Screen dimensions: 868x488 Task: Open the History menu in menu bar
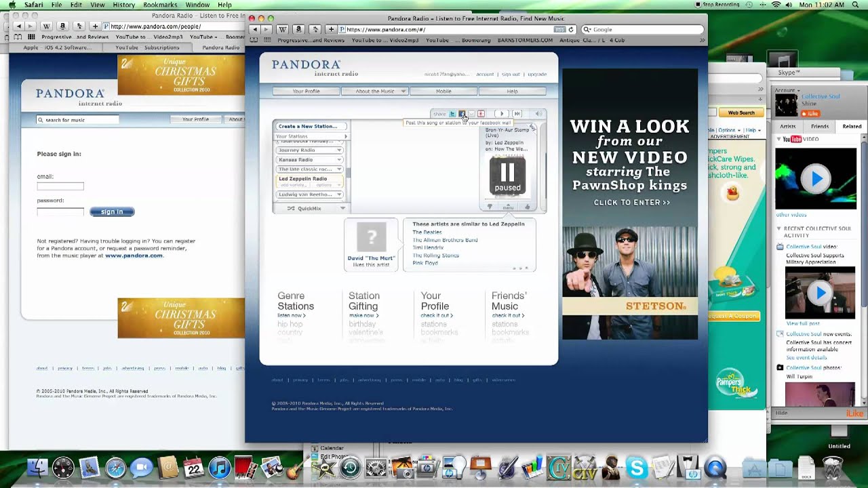click(123, 5)
